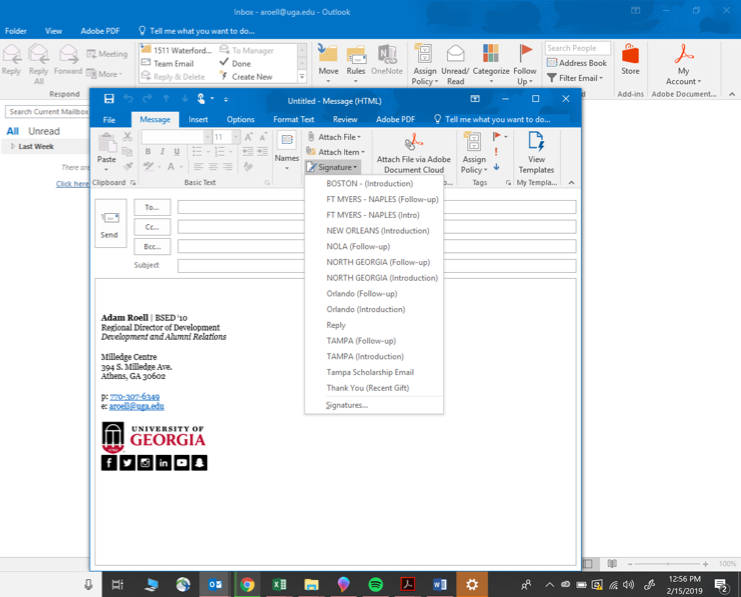
Task: Open Attach Item dropdown
Action: (x=336, y=152)
